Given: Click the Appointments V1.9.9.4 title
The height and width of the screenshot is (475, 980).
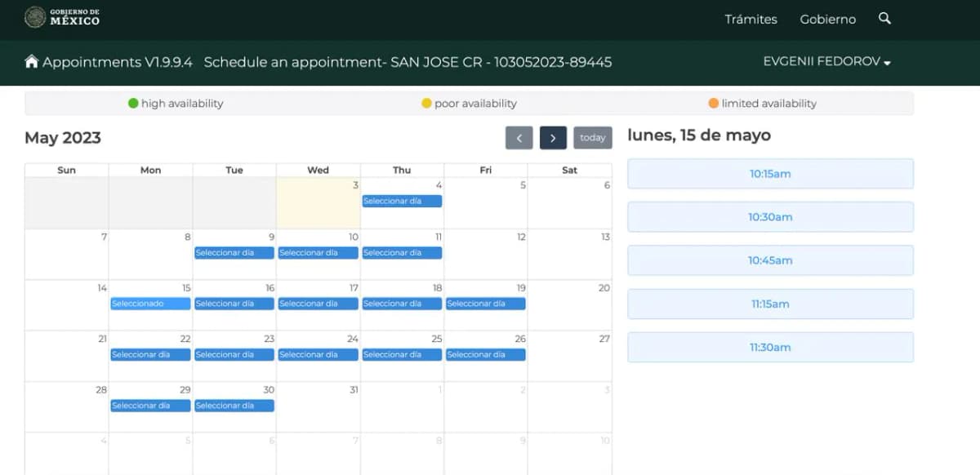Looking at the screenshot, I should pos(118,62).
